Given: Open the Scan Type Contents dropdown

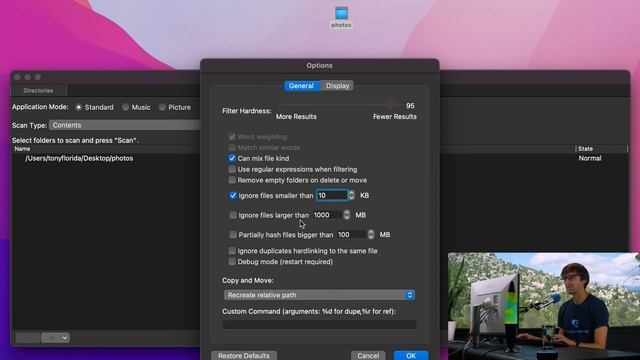Looking at the screenshot, I should 124,125.
